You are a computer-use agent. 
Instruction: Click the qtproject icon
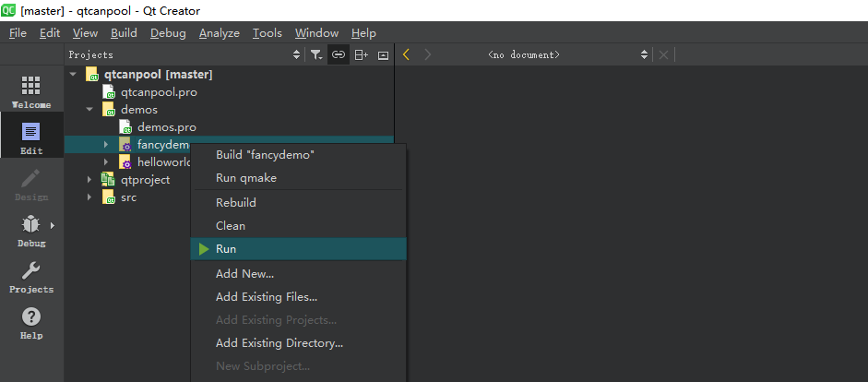pos(107,179)
